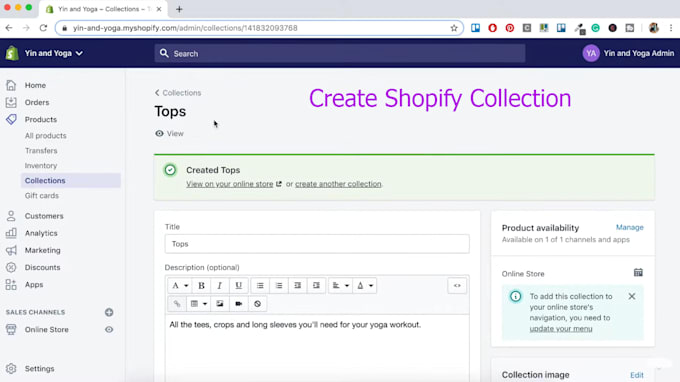
Task: Open Online Store schedule calendar icon
Action: point(638,272)
